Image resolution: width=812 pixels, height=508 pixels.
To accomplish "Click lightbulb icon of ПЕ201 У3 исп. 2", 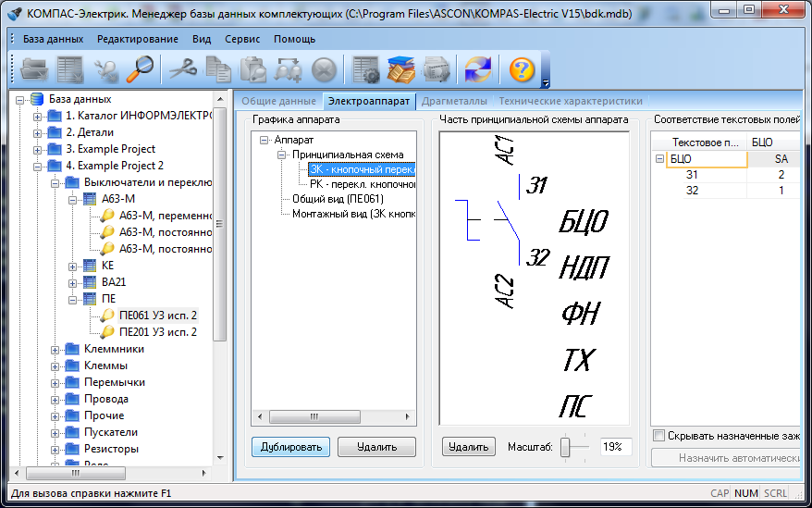I will [x=107, y=332].
